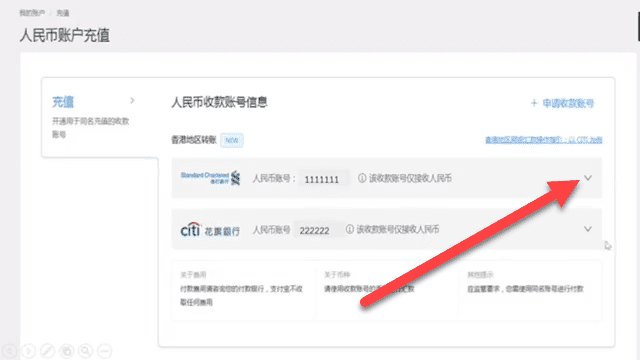Image resolution: width=640 pixels, height=360 pixels.
Task: Click the 关于币种 info card
Action: click(x=387, y=290)
